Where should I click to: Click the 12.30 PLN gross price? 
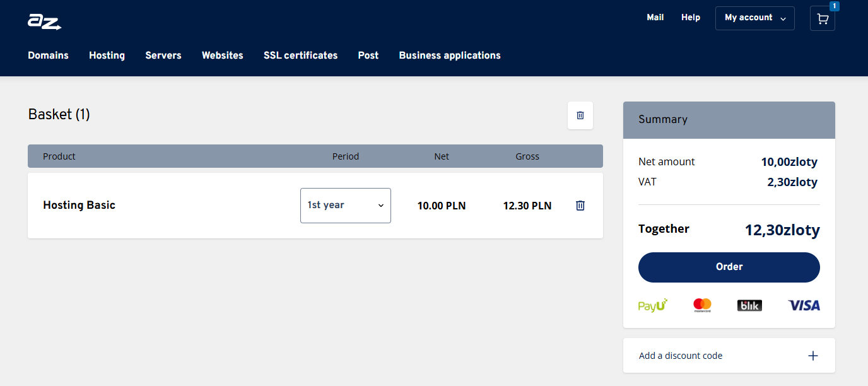527,206
